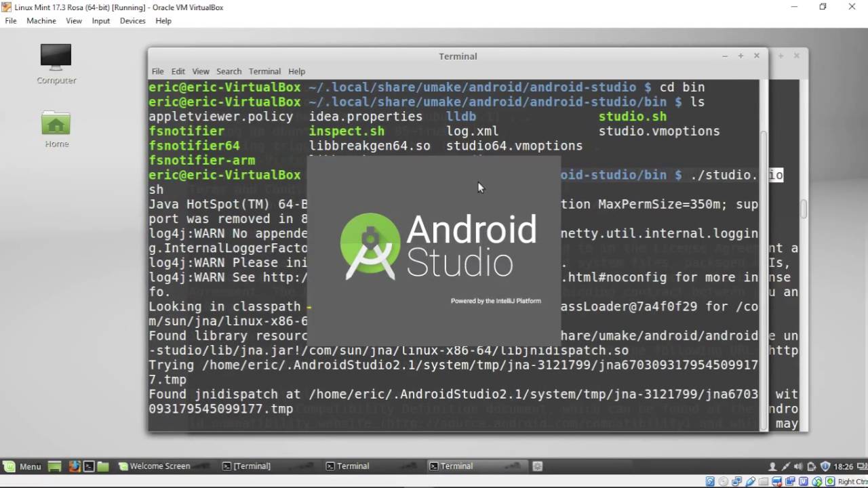Maximize the background window behind Terminal
The width and height of the screenshot is (868, 488).
pyautogui.click(x=781, y=56)
